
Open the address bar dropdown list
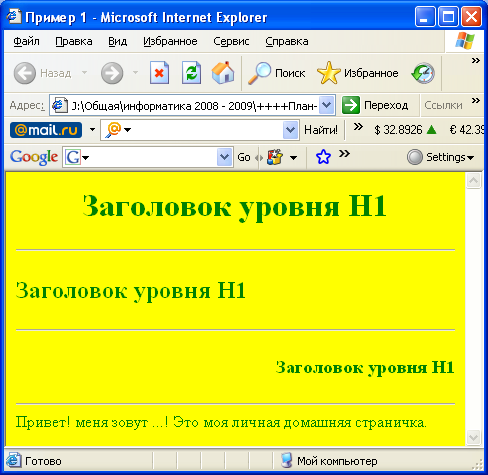point(327,105)
